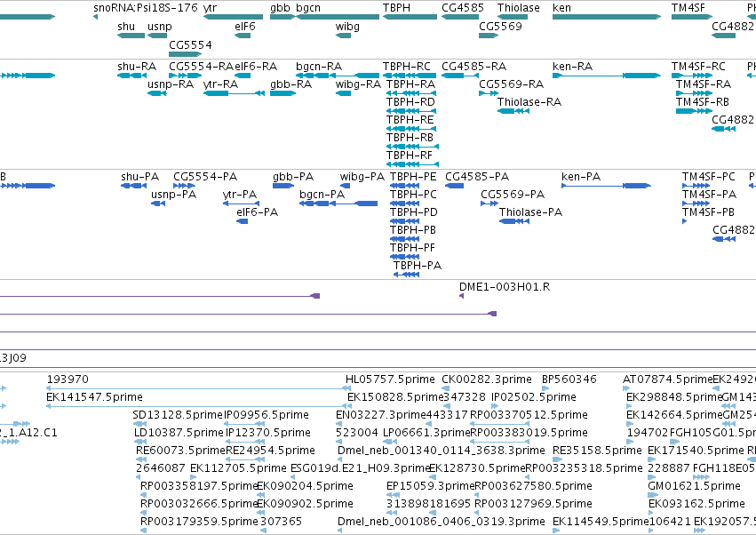
Task: Select the eIF6-RA transcript label
Action: tap(256, 66)
